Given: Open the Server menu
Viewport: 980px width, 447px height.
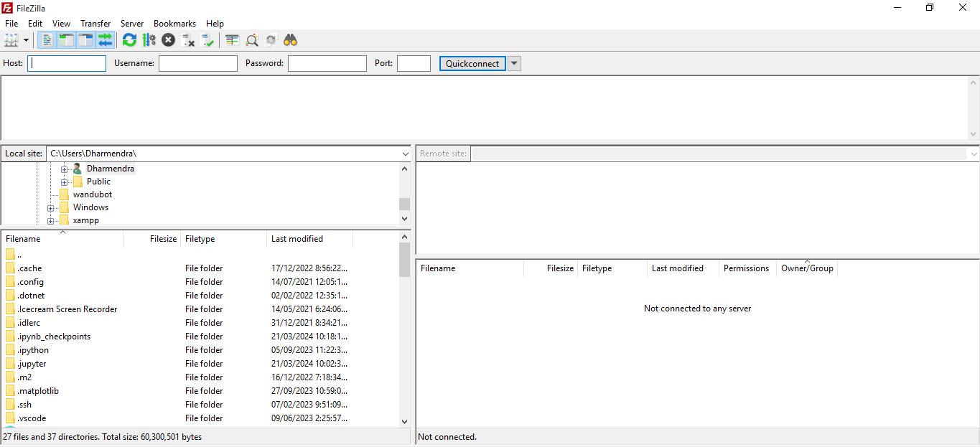Looking at the screenshot, I should [132, 24].
